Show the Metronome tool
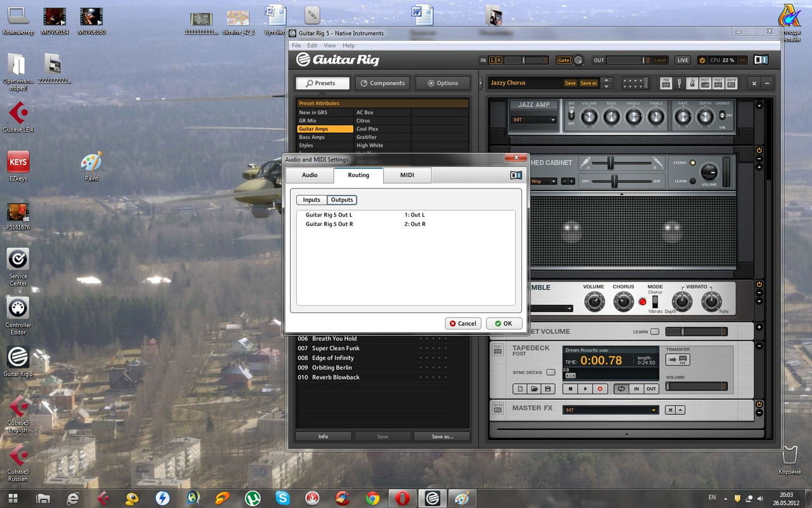812x508 pixels. (692, 83)
